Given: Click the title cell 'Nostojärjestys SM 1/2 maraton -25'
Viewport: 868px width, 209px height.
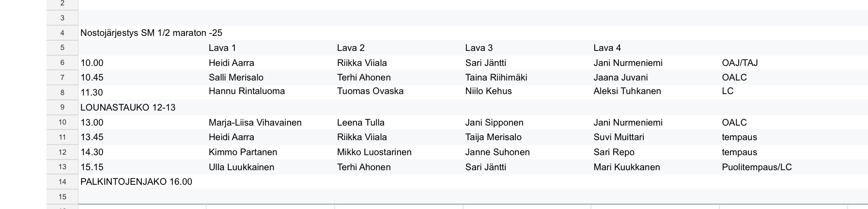Looking at the screenshot, I should (x=151, y=33).
